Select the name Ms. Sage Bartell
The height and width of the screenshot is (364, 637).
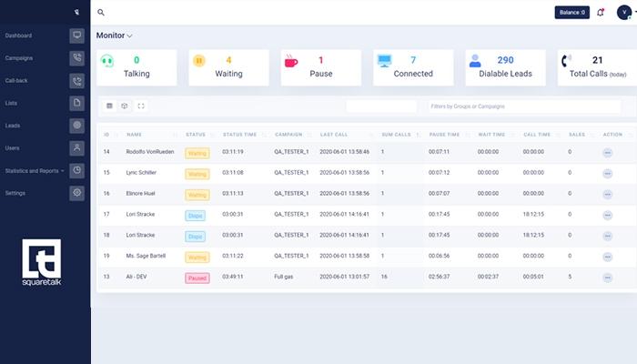click(x=146, y=256)
